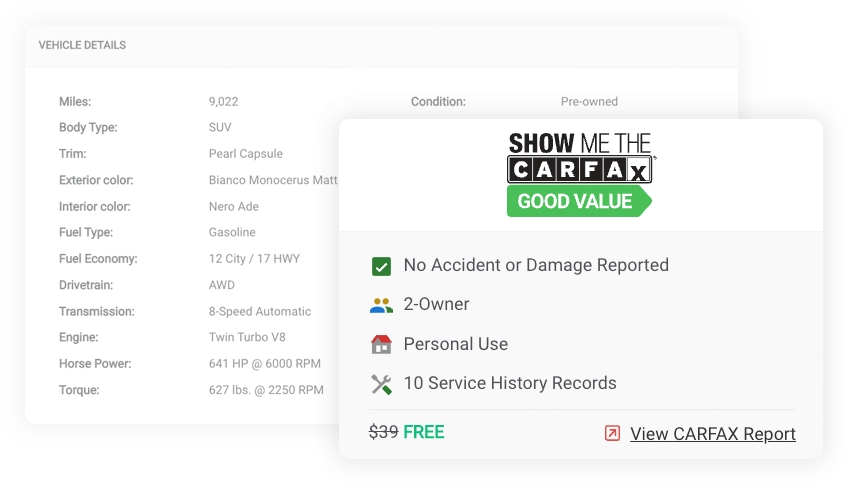Click the green checkmark accident icon

tap(381, 266)
